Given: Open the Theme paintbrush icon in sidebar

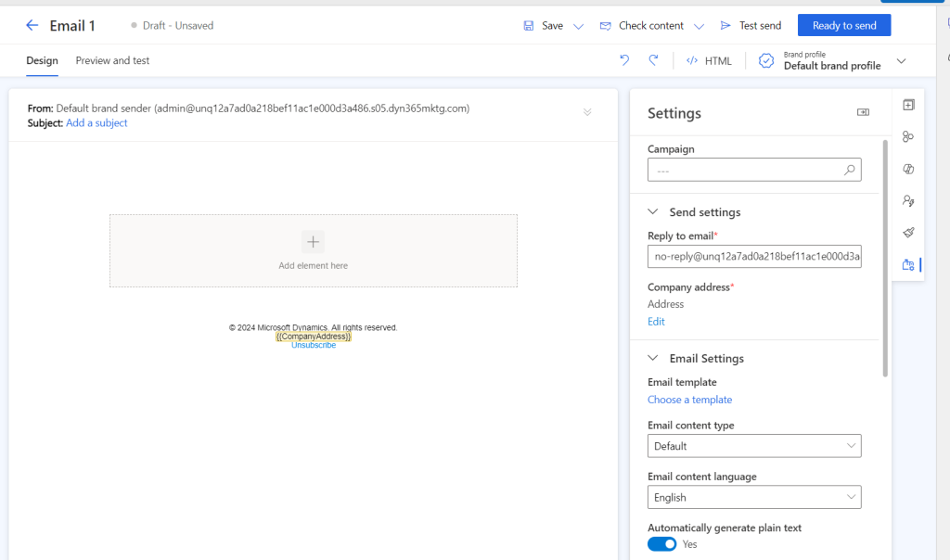Looking at the screenshot, I should (908, 233).
